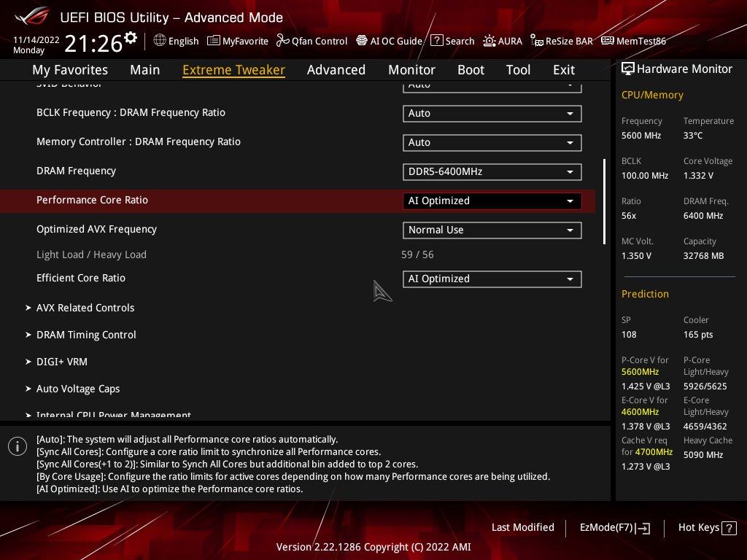747x560 pixels.
Task: Click the 5090 MHz heavy cache value
Action: click(x=703, y=455)
